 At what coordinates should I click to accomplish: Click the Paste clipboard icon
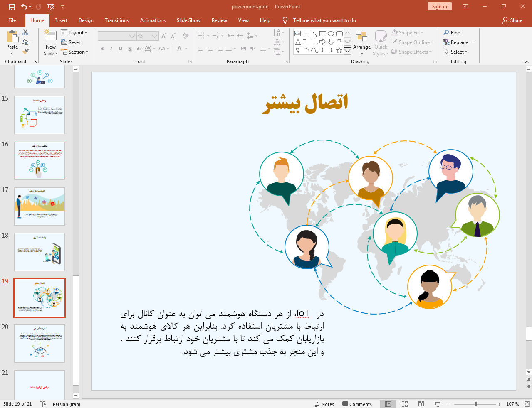tap(12, 37)
